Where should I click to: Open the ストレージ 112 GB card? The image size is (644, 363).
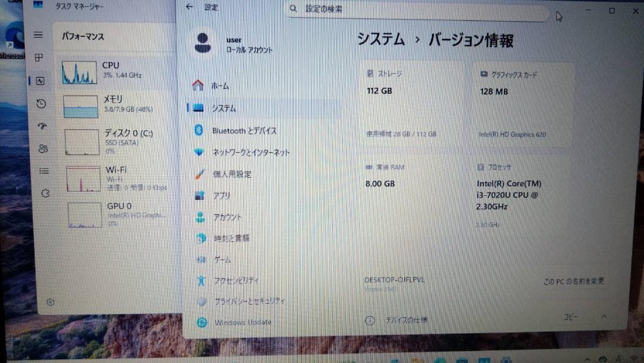(x=412, y=104)
